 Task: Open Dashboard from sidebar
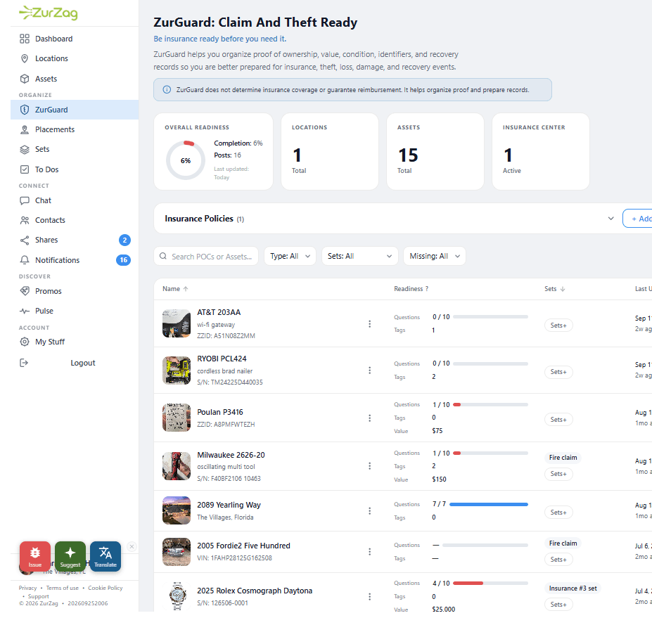click(x=75, y=39)
